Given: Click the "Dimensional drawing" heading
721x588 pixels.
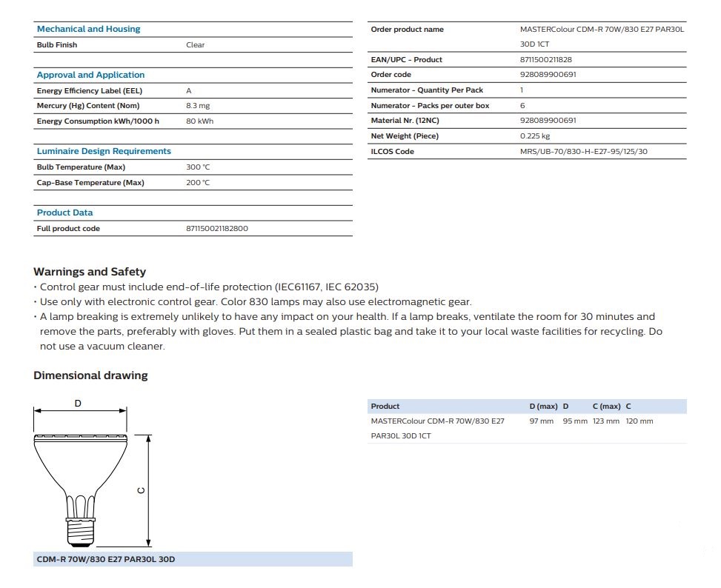Looking at the screenshot, I should click(x=90, y=375).
